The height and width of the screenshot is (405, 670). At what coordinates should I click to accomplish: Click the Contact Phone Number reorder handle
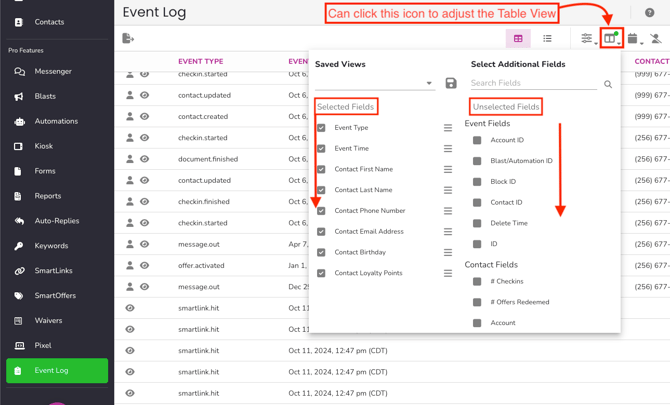(x=448, y=211)
